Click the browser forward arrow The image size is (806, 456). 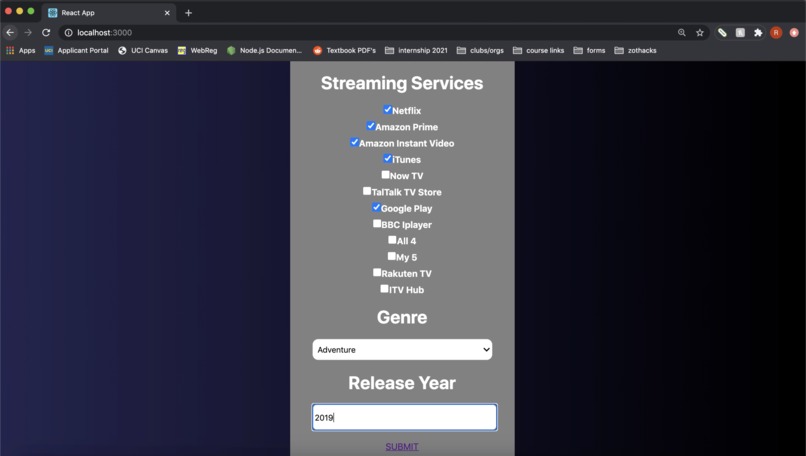tap(28, 32)
